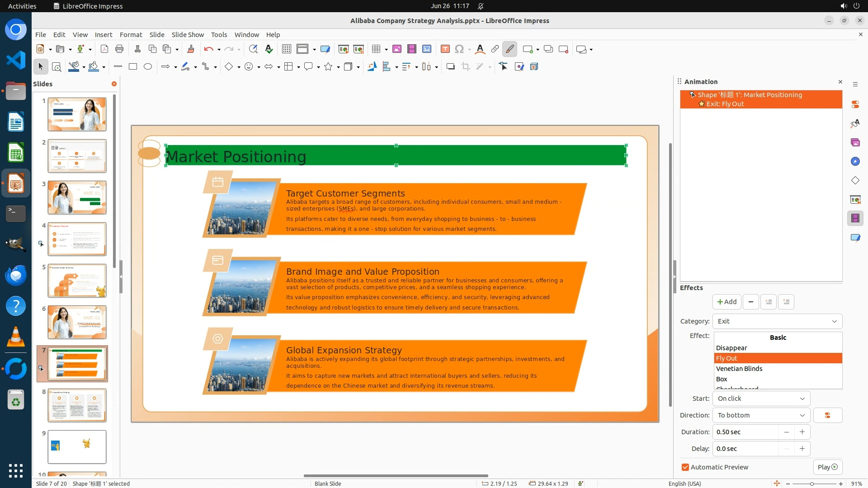Open the Direction dropdown showing To bottom
The image size is (868, 488).
[761, 415]
